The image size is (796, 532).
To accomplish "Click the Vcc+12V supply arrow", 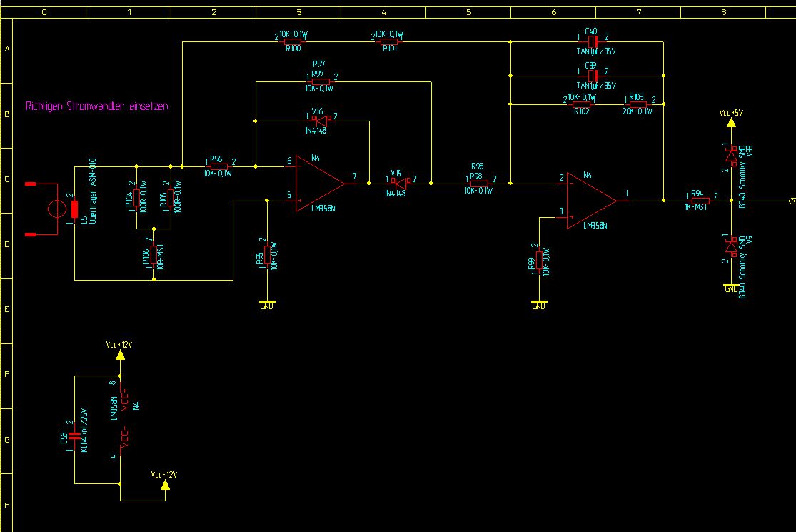I will click(120, 355).
